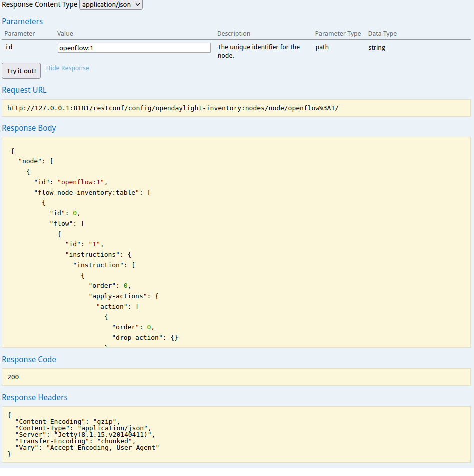
Task: Click the Hide Response link
Action: [67, 68]
